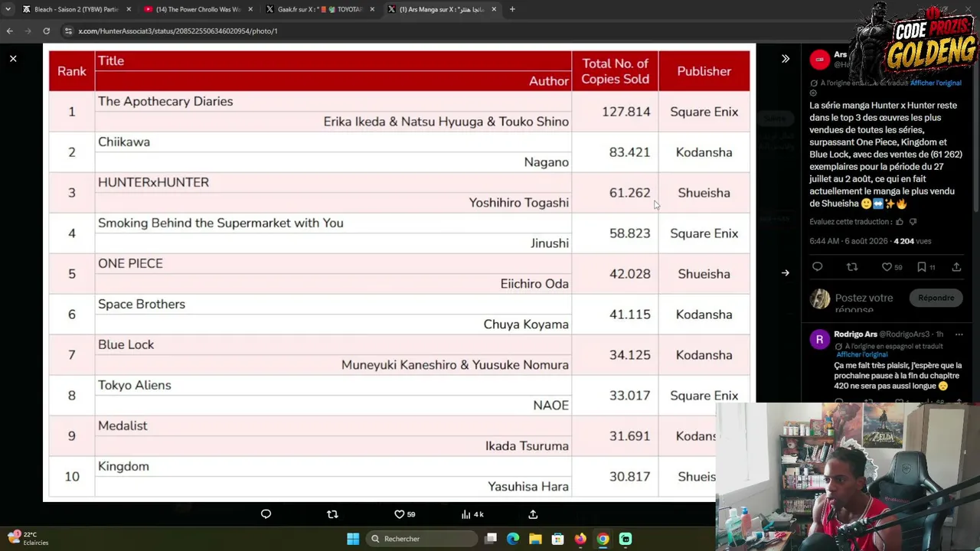980x551 pixels.
Task: Click the share icon below the photo
Action: 533,514
